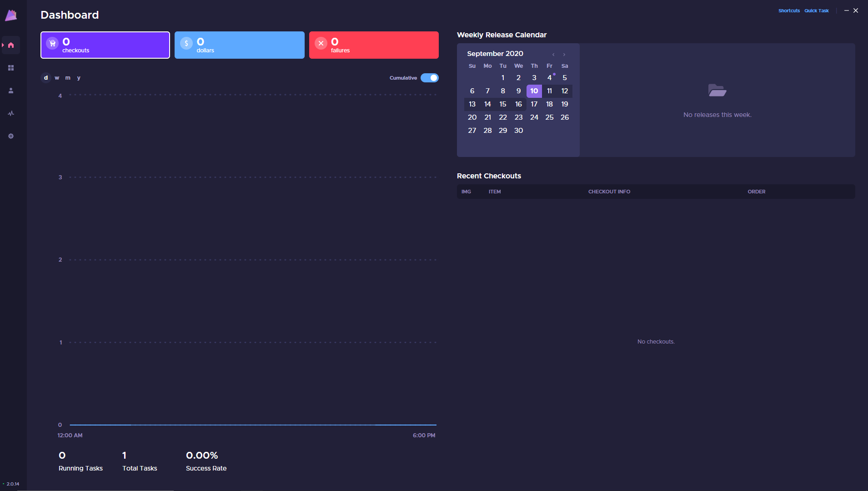Go to previous month in calendar

click(x=553, y=55)
